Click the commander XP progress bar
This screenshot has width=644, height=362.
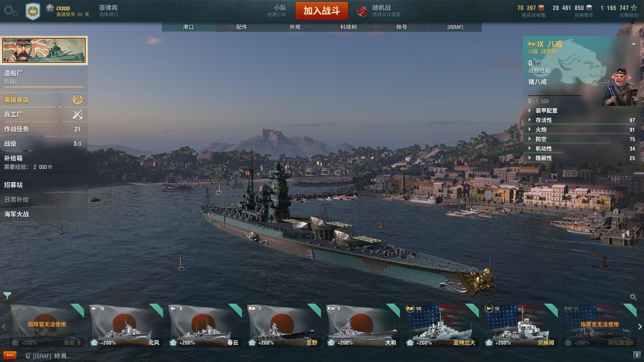(555, 96)
